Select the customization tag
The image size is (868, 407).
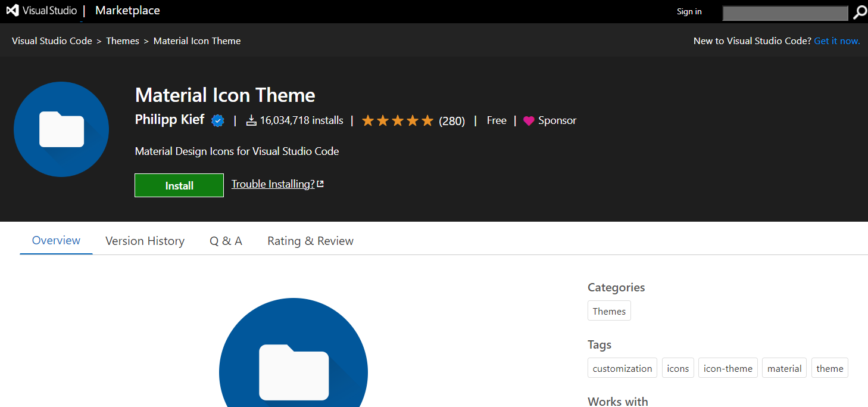click(622, 368)
